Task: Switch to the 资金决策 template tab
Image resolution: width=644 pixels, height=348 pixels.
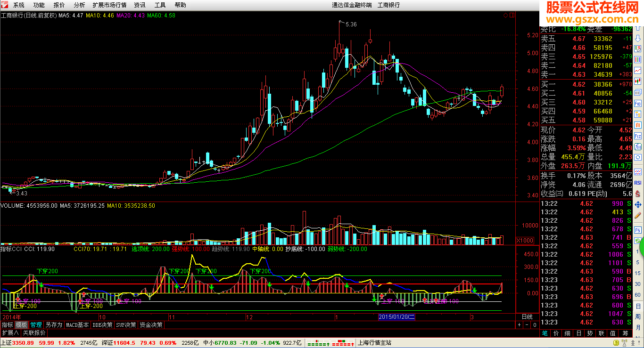Action: pos(151,325)
